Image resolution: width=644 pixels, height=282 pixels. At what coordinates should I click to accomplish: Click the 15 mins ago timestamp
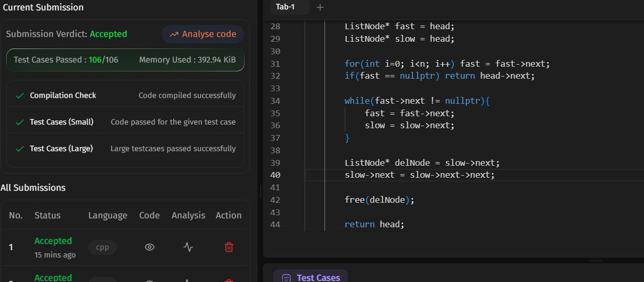click(x=55, y=255)
